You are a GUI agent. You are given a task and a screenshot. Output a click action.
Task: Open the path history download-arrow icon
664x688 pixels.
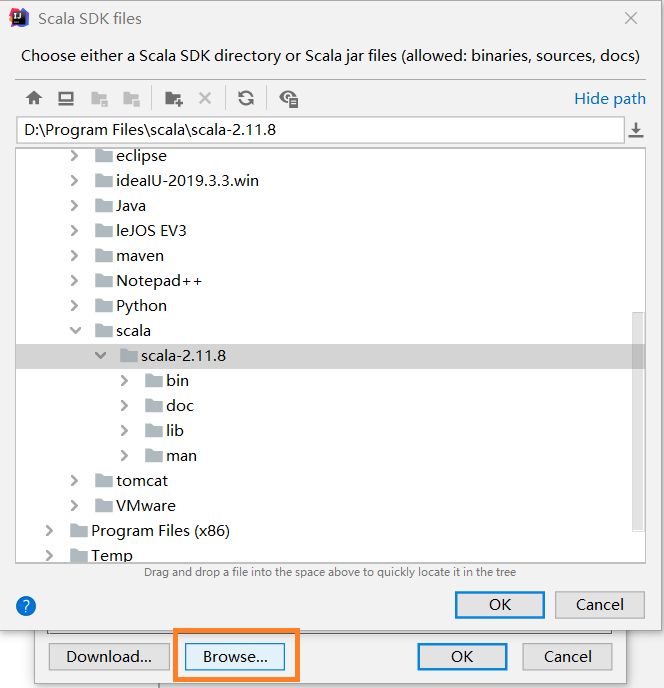(636, 130)
